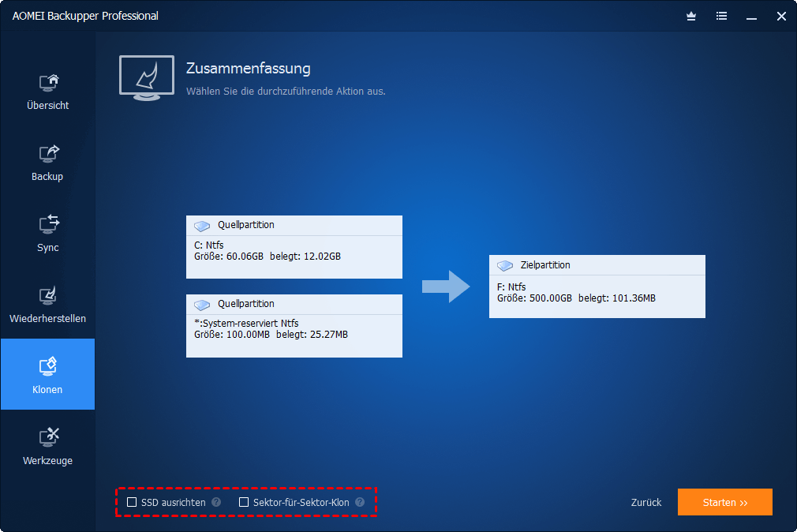Open the Sync section

(48, 234)
